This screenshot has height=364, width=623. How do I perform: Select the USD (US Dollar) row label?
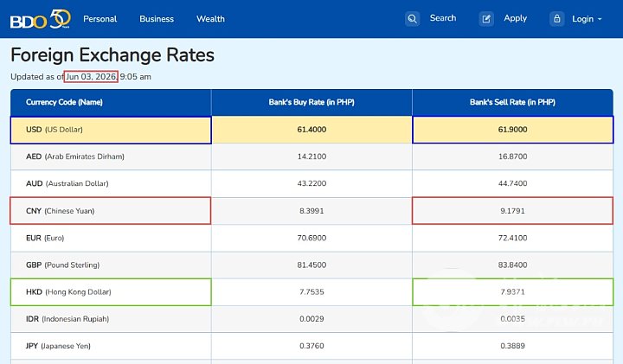[55, 130]
